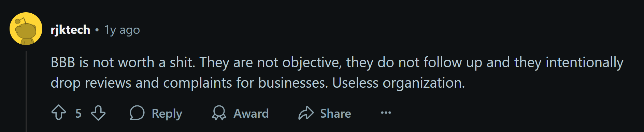Click the word 'intentionally' in the comment
Screen dimensions: 644x132
[585, 63]
